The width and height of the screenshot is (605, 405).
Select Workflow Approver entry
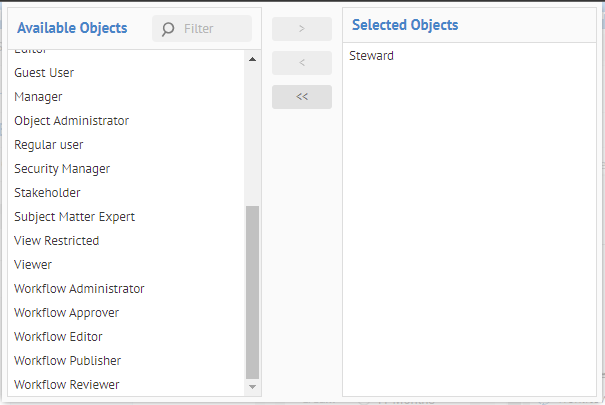click(67, 313)
